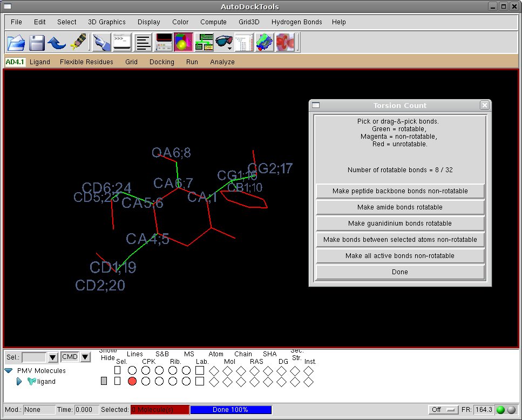Enable S&B display for ligand

click(x=159, y=381)
